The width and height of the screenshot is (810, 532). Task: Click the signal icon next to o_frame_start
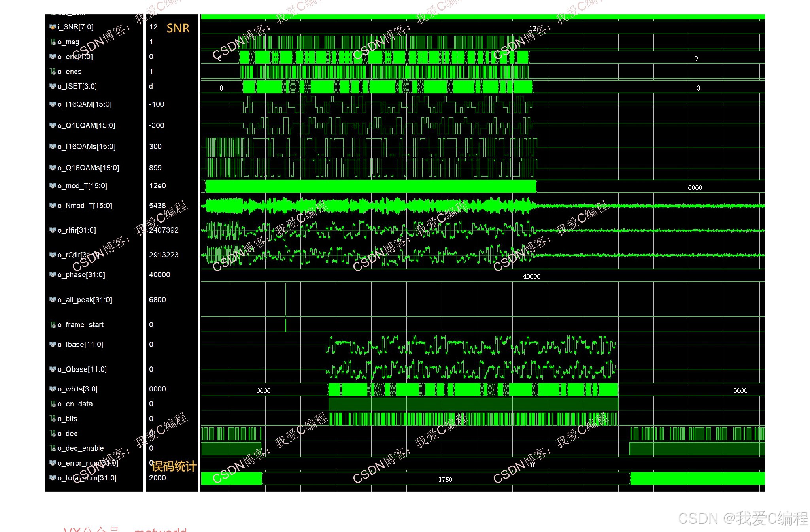pyautogui.click(x=53, y=325)
